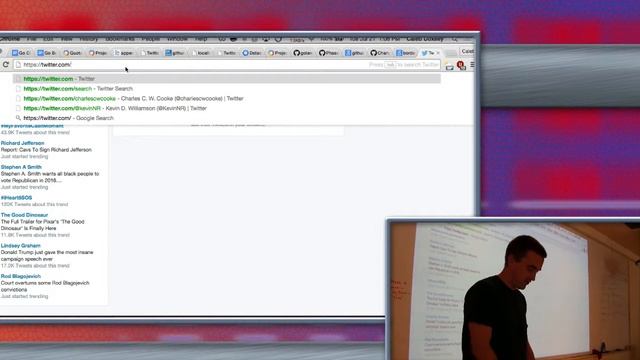Switch to the GitHub 'Phase' tab
This screenshot has height=360, width=640.
click(x=328, y=53)
